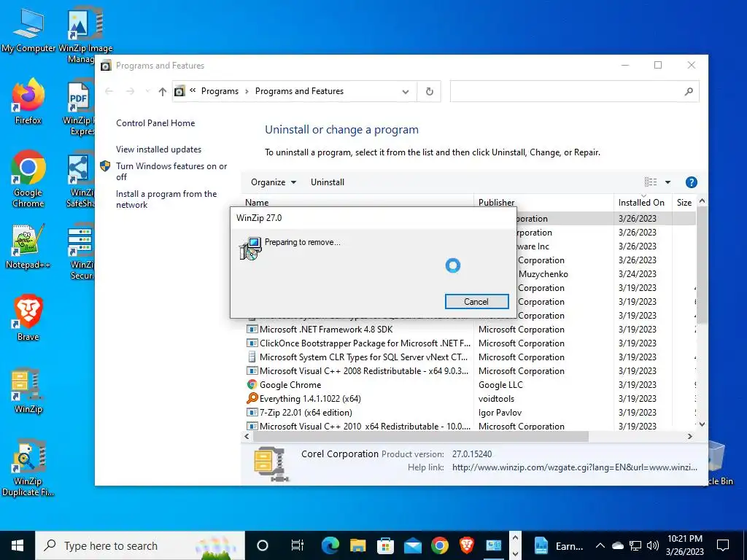Open Microsoft Store from the taskbar
This screenshot has height=560, width=747.
pos(385,545)
